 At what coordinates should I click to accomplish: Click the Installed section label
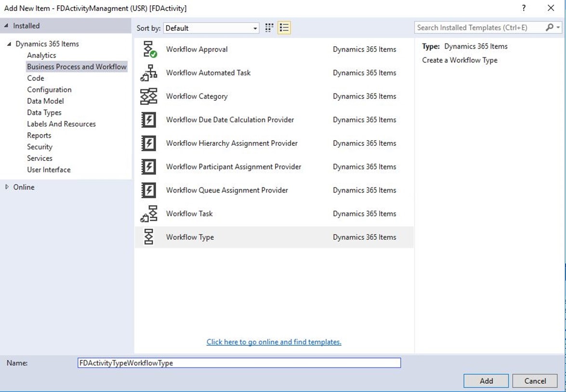pos(26,26)
